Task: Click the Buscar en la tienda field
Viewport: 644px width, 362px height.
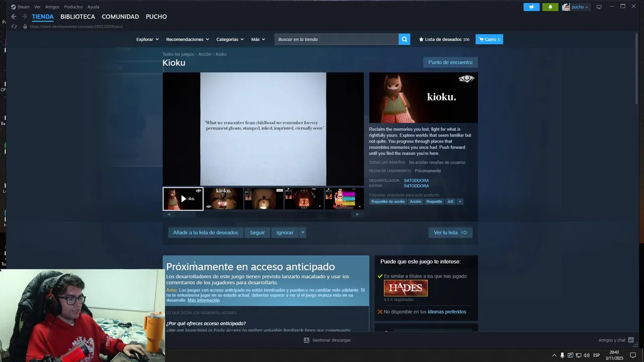Action: pyautogui.click(x=337, y=39)
